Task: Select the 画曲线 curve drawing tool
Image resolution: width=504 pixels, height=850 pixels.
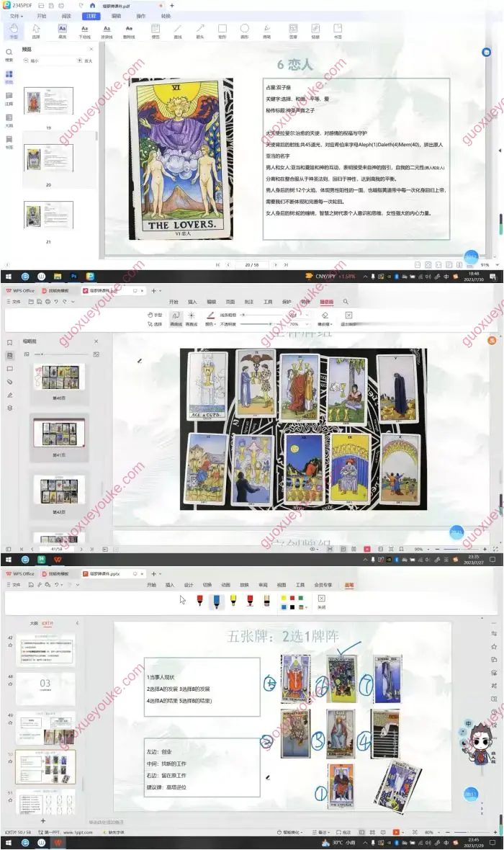Action: (x=175, y=316)
